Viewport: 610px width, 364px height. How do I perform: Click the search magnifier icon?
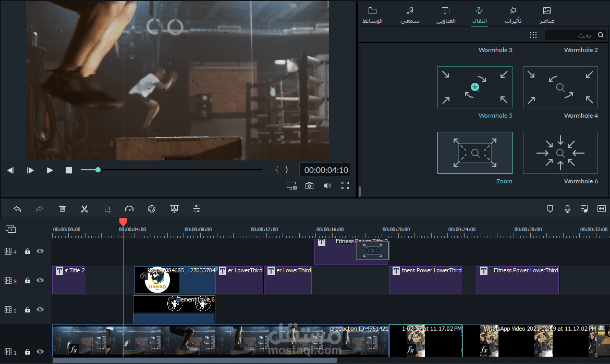601,35
